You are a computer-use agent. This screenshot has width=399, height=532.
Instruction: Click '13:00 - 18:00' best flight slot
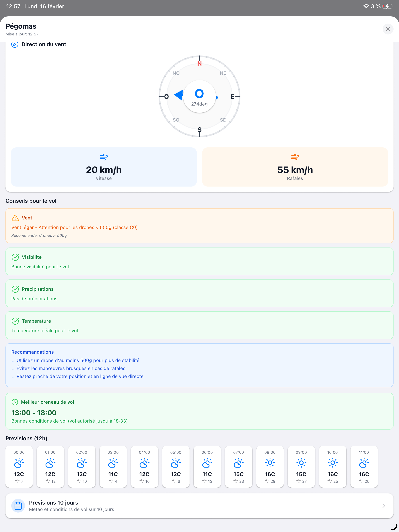click(x=34, y=413)
